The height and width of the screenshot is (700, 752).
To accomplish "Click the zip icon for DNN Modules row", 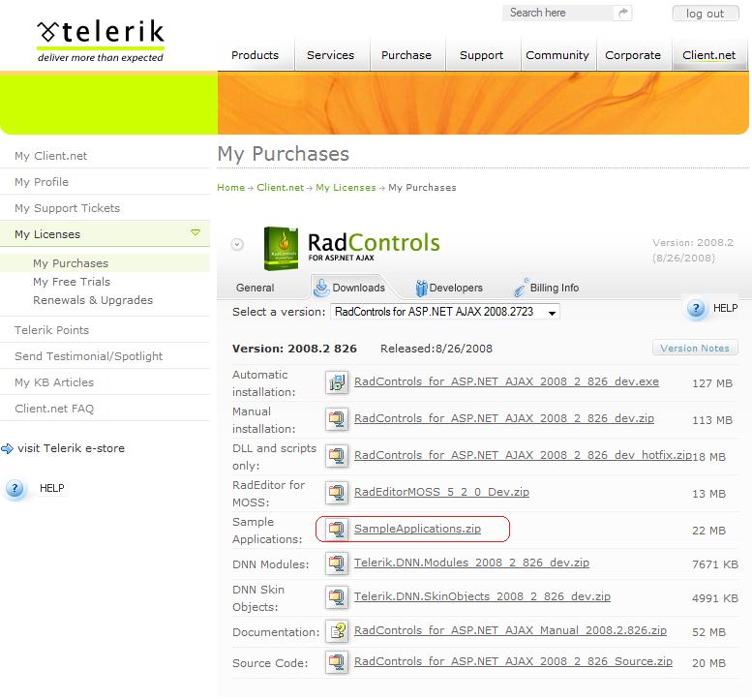I will [337, 563].
